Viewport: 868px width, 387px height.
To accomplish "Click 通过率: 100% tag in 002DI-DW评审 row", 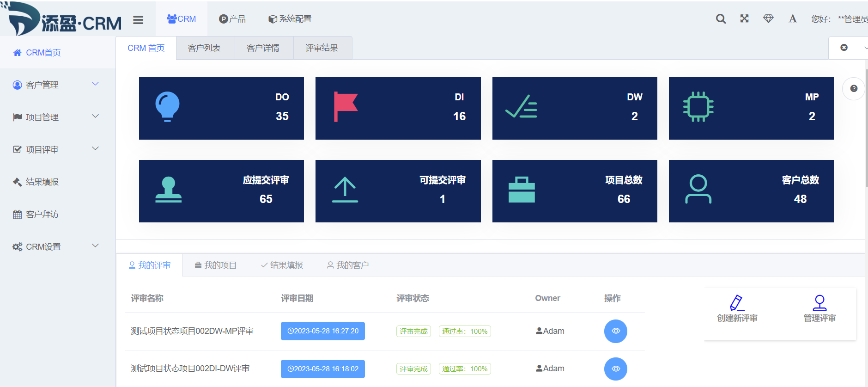I will coord(465,369).
